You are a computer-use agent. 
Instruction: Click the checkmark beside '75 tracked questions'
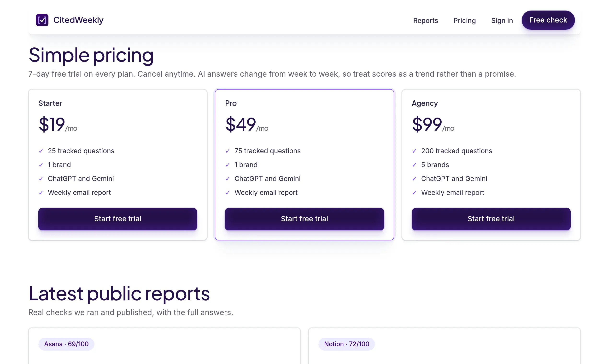[228, 151]
